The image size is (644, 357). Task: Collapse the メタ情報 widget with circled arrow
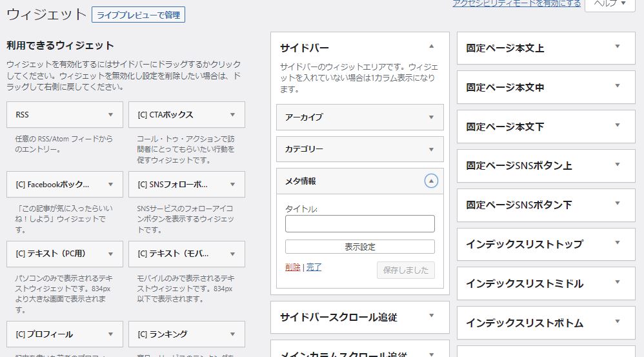(x=431, y=181)
